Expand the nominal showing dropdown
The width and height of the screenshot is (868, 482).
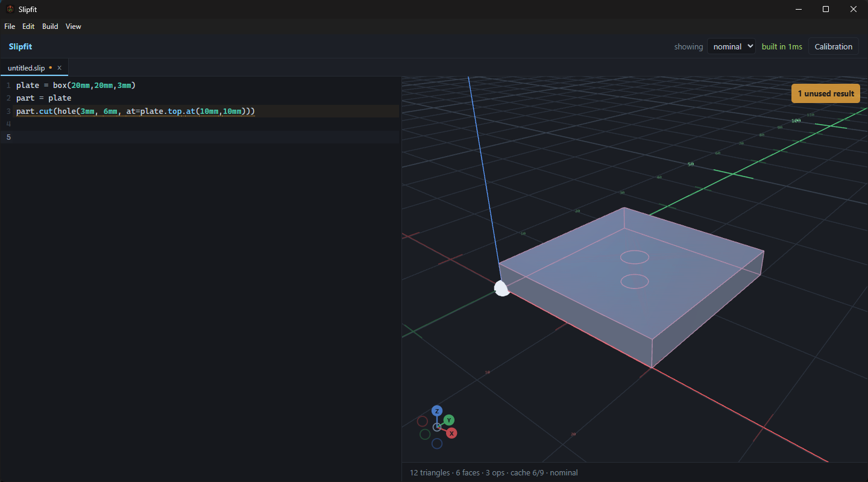coord(731,46)
